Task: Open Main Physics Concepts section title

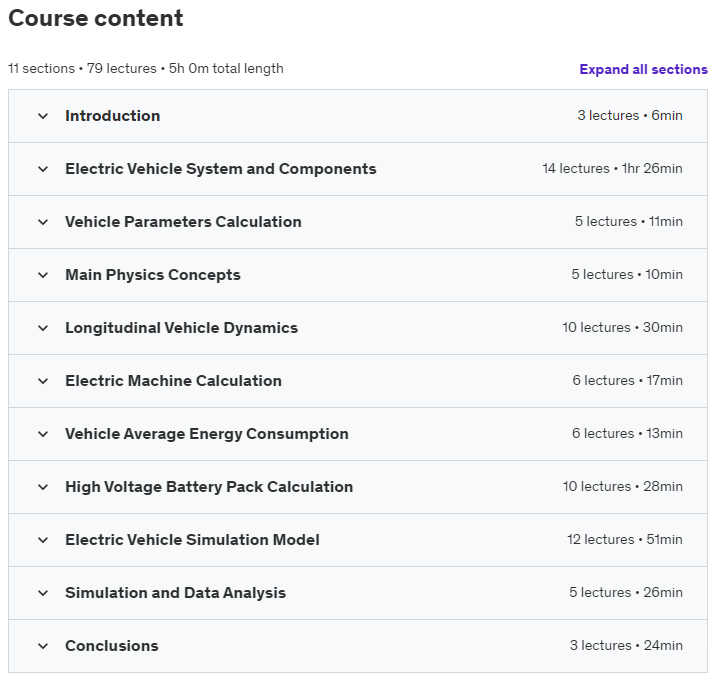Action: tap(153, 275)
